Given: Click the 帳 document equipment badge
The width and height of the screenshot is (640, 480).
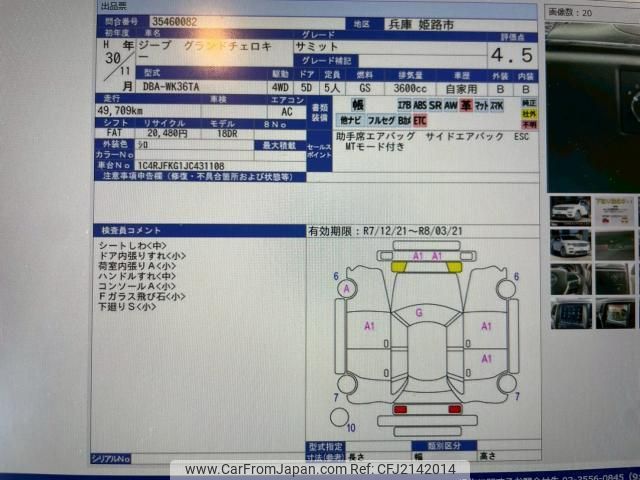Looking at the screenshot, I should pyautogui.click(x=357, y=103).
